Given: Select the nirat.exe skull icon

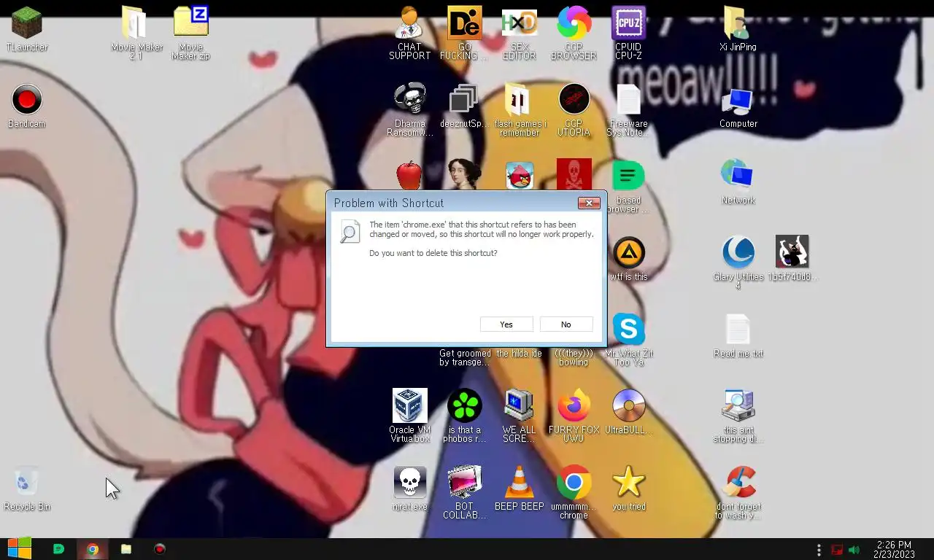Looking at the screenshot, I should (409, 489).
